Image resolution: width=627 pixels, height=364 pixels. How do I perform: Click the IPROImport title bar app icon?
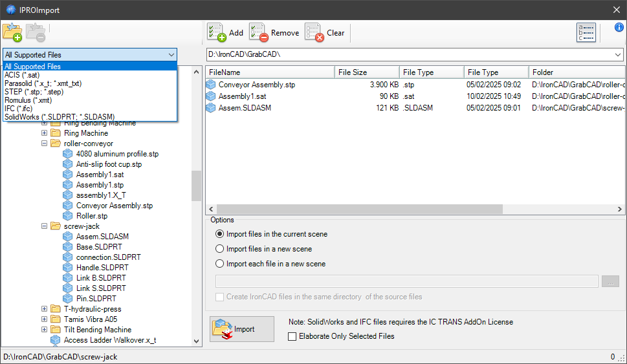point(11,10)
